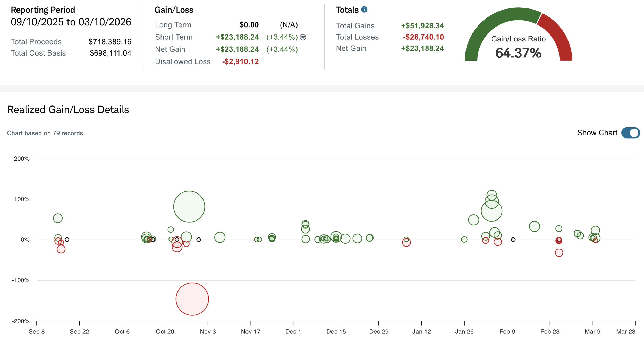Viewport: 644px width, 352px height.
Task: Click the Totals info icon
Action: click(364, 10)
